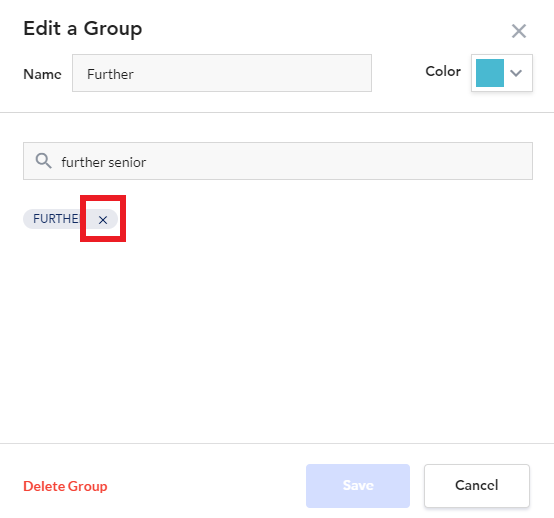
Task: Select the teal color swatch
Action: point(490,73)
